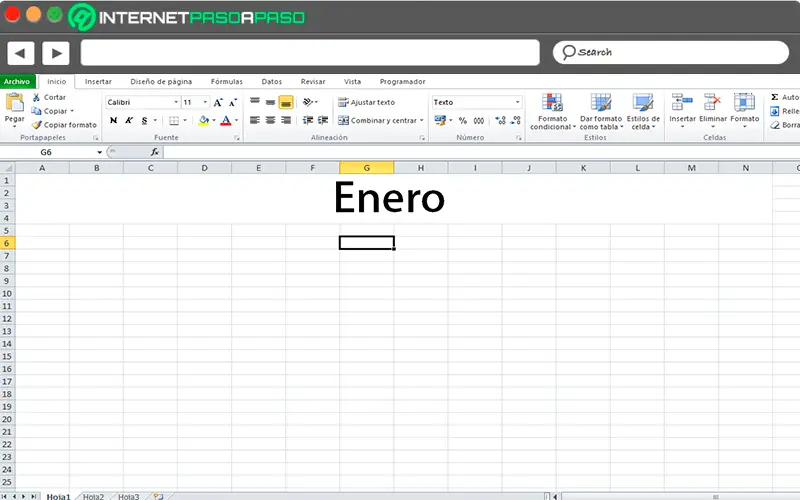800x500 pixels.
Task: Select column G header
Action: click(x=367, y=168)
